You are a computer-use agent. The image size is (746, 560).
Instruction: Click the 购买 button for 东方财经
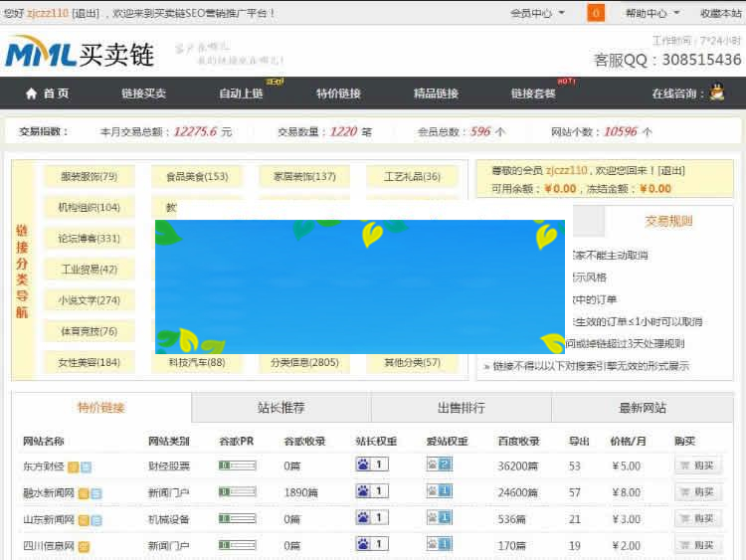click(697, 466)
